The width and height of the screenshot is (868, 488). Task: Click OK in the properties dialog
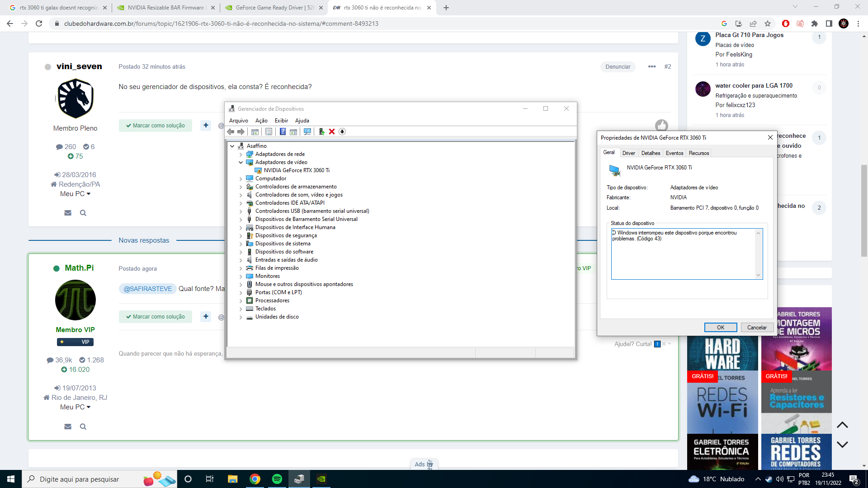click(721, 328)
